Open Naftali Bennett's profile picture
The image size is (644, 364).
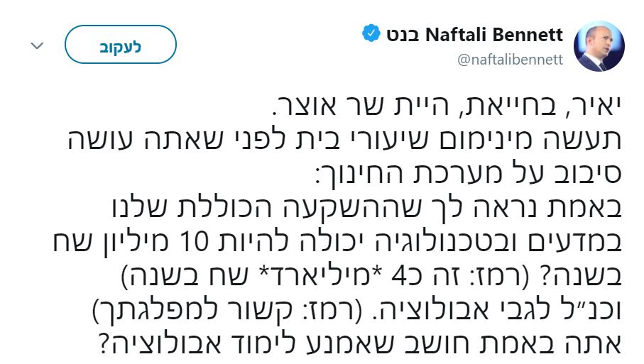[x=599, y=45]
